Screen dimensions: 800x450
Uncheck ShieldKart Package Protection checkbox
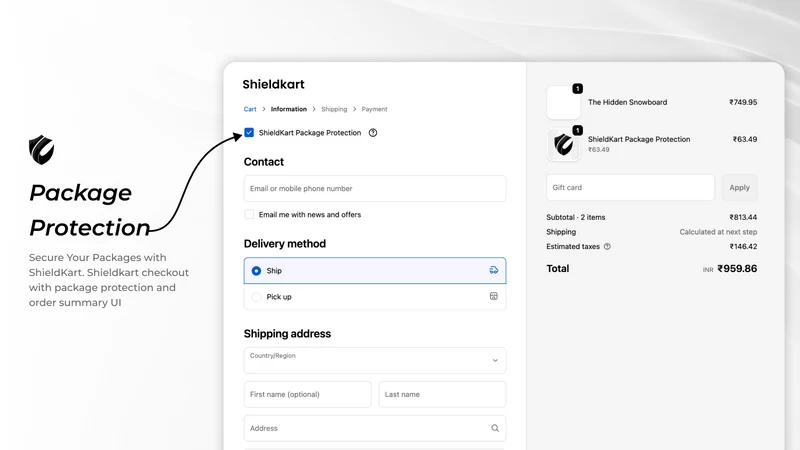249,133
